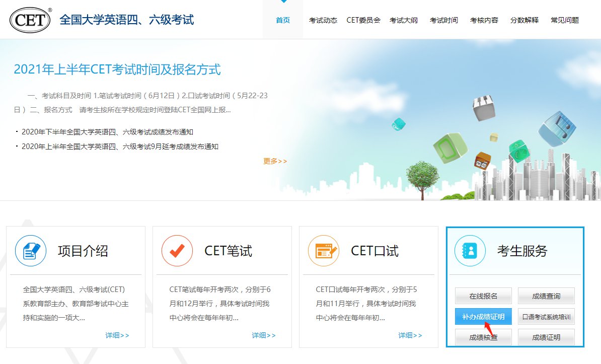Open the 2020年上半年 9月延考成绩发布通知 link

(x=120, y=147)
